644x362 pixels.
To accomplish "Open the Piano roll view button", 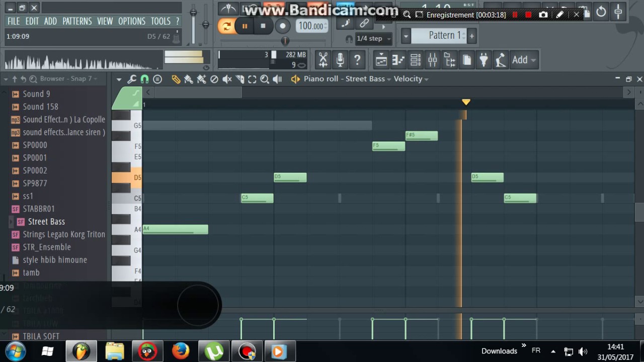I will (x=398, y=60).
